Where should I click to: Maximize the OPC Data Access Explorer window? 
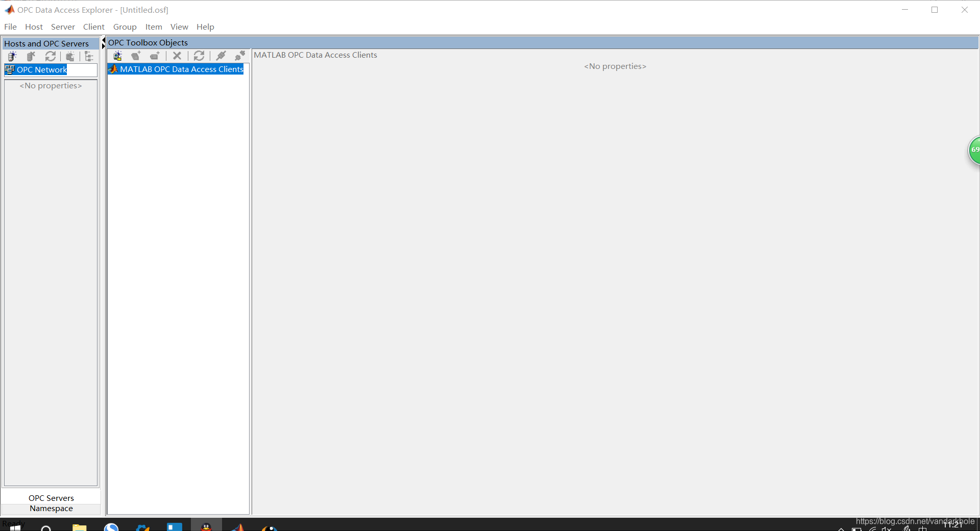(x=935, y=10)
